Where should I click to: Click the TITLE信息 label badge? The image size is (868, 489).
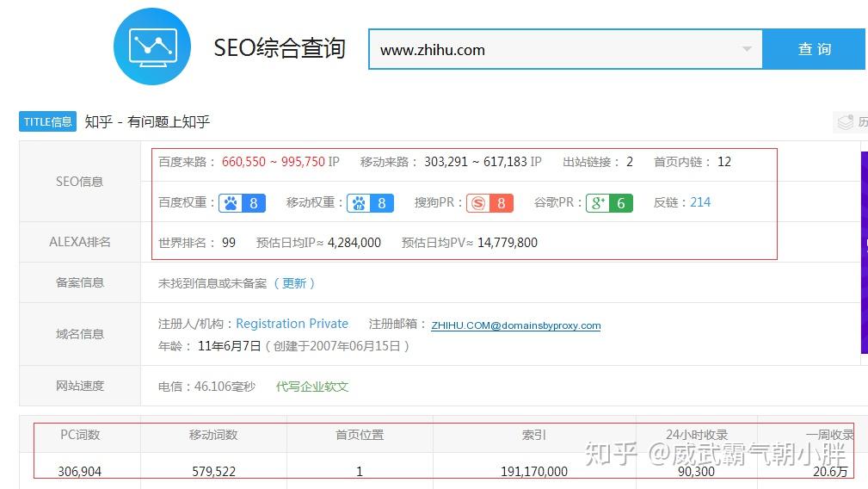click(47, 122)
